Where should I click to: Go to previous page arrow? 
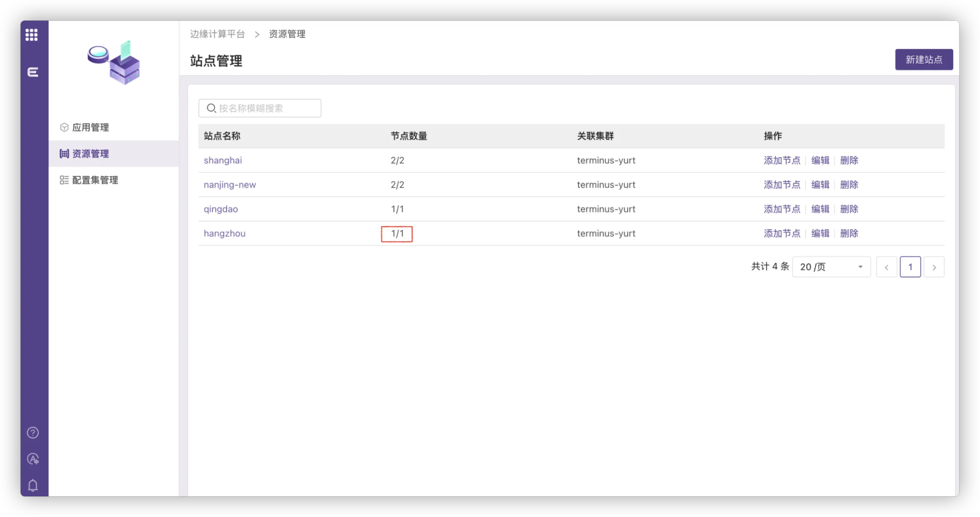click(x=886, y=267)
